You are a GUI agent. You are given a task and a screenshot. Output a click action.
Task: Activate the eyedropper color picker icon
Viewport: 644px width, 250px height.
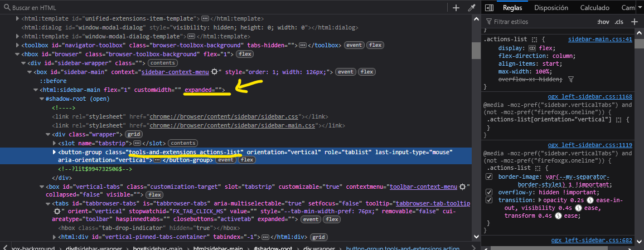coord(472,8)
